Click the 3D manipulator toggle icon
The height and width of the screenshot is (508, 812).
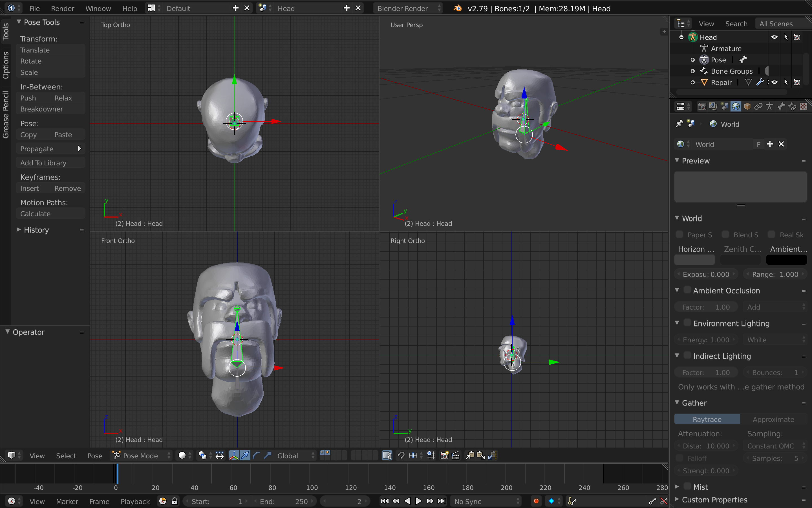pos(234,456)
